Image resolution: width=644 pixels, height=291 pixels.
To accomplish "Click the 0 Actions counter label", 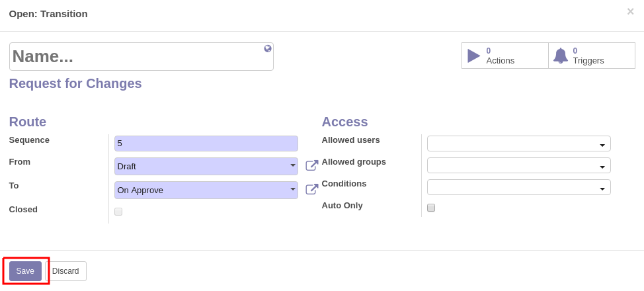I will (x=501, y=56).
